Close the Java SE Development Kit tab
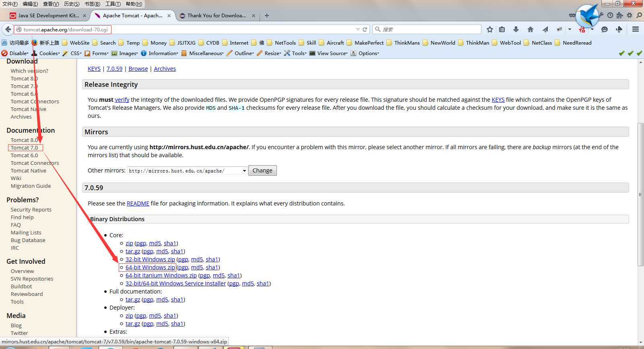The width and height of the screenshot is (644, 349). (85, 16)
